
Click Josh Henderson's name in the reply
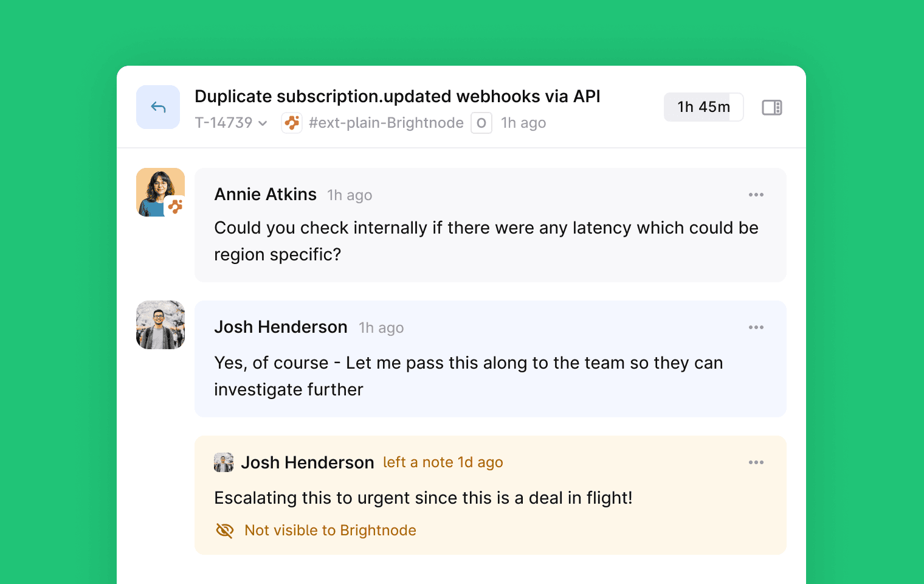[x=281, y=327]
